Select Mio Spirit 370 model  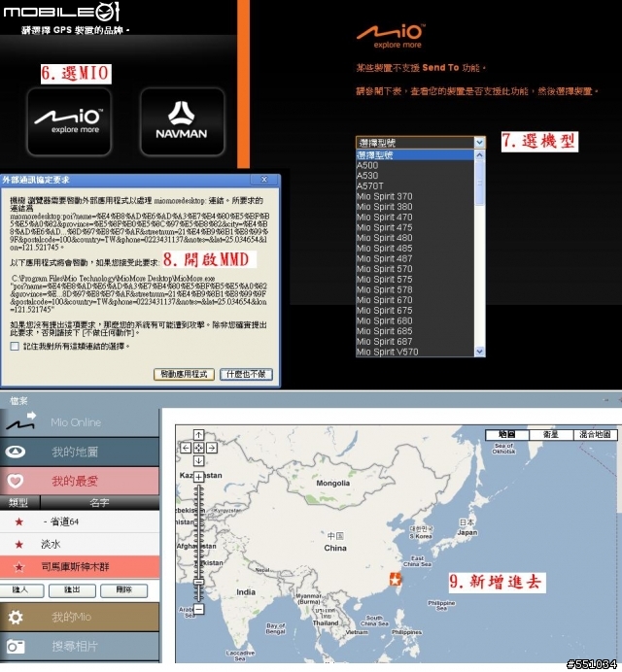(x=415, y=196)
